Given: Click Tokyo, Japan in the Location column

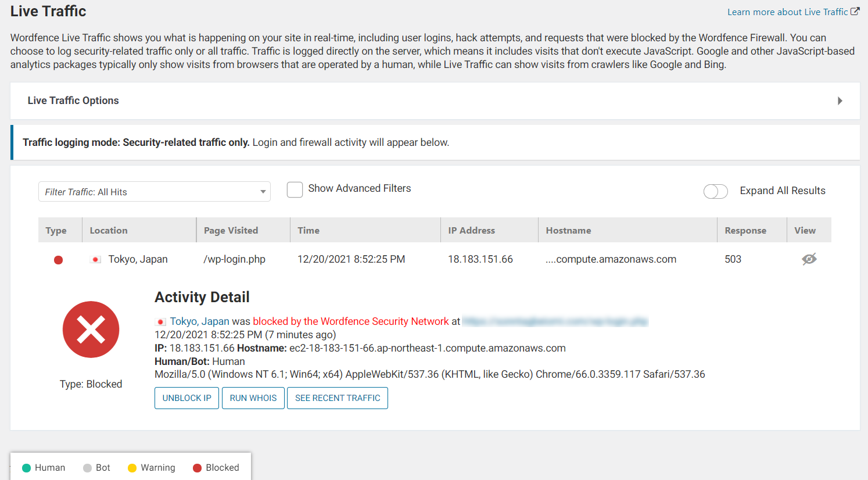Looking at the screenshot, I should coord(138,259).
